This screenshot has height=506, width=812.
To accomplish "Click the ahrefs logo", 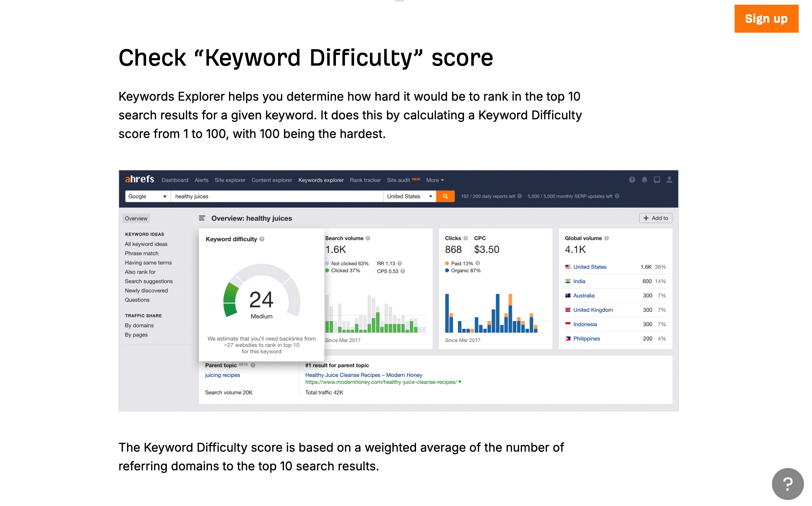I will [140, 180].
